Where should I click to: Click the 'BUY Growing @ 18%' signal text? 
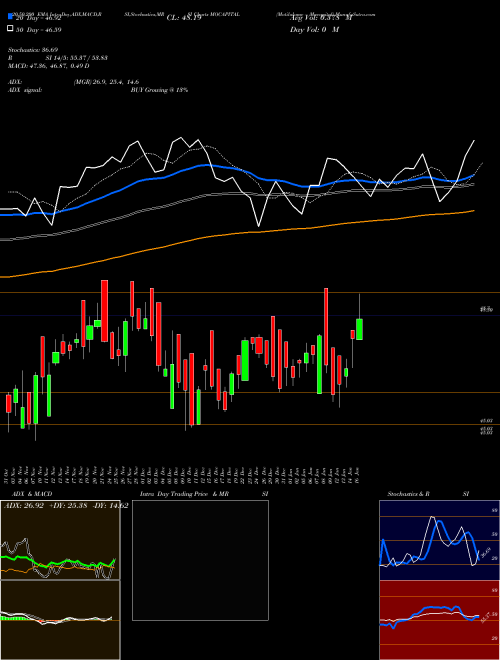[159, 90]
